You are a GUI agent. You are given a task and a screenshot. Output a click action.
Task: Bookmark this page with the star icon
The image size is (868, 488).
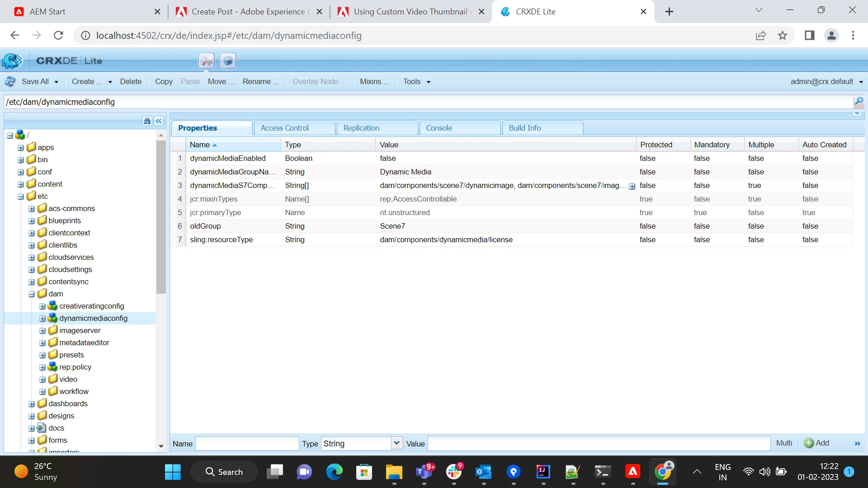click(783, 36)
